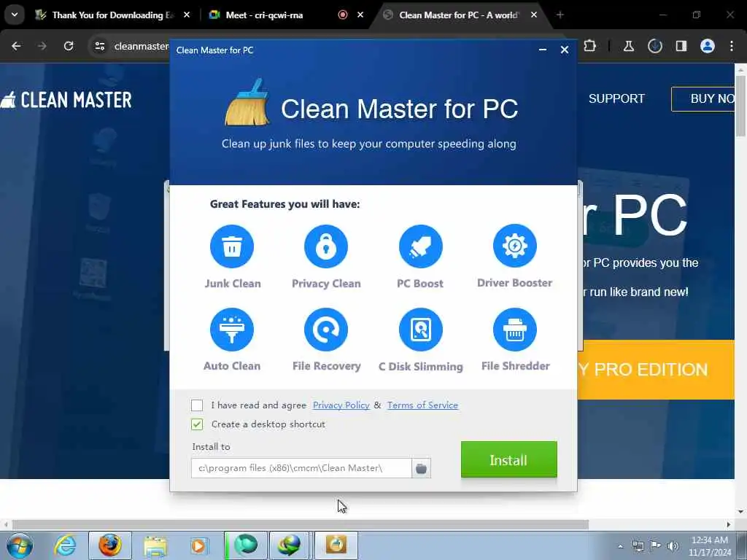Click the green Install button

508,459
